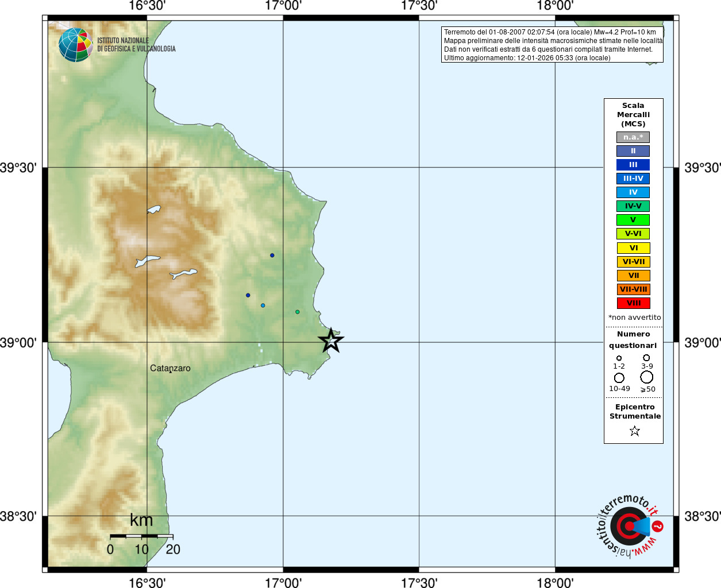This screenshot has width=721, height=588.
Task: Click the 'Scala Mercalli (MCS)' legend title
Action: (633, 115)
